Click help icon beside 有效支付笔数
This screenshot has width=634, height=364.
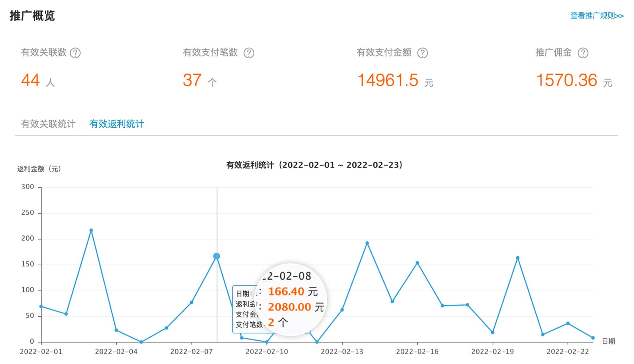point(249,53)
